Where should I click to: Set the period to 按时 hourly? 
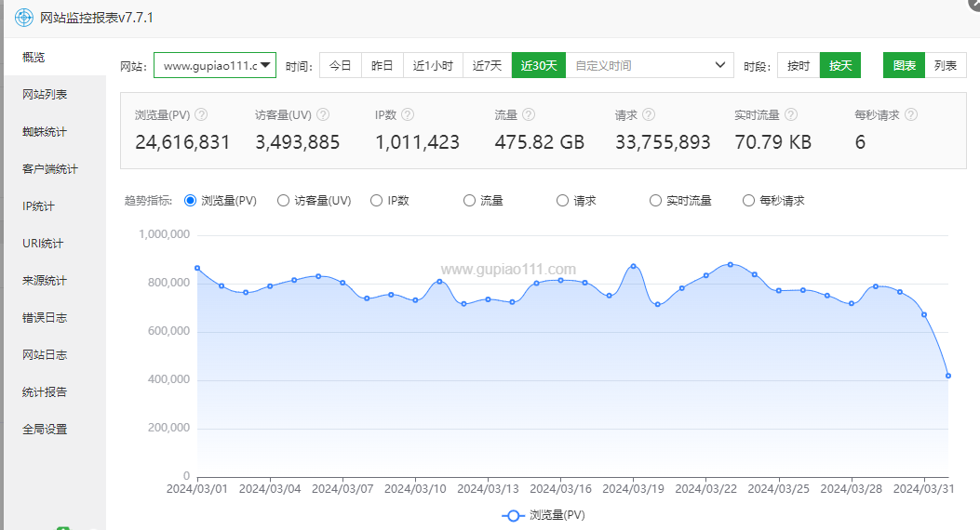pyautogui.click(x=799, y=65)
